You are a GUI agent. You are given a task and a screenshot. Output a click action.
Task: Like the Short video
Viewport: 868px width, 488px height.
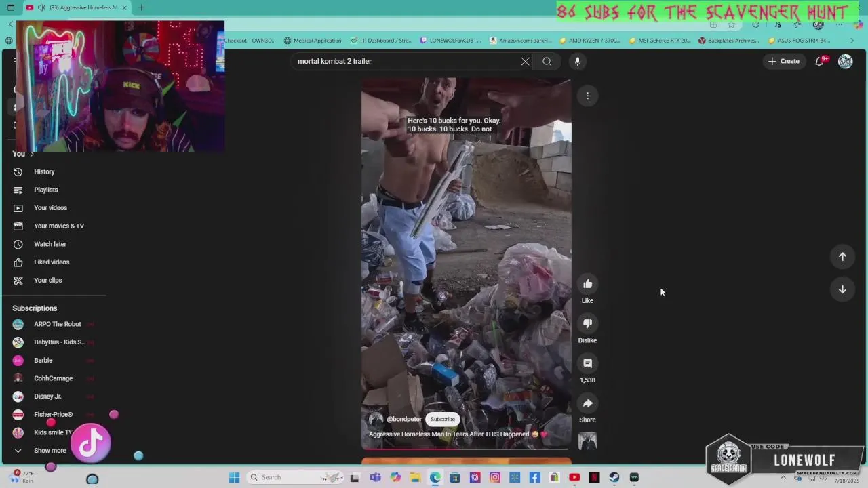587,284
